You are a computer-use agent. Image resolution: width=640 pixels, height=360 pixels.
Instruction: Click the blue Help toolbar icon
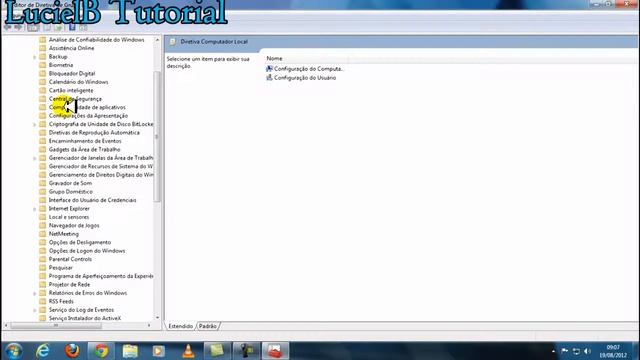[72, 27]
